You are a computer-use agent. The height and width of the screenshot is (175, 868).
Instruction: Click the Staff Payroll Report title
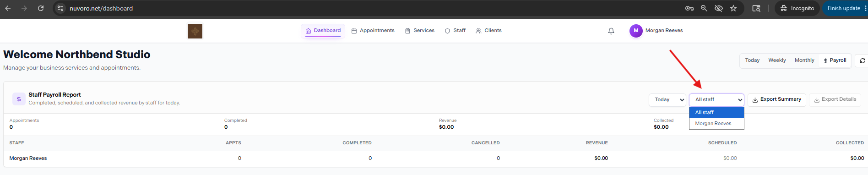[54, 95]
